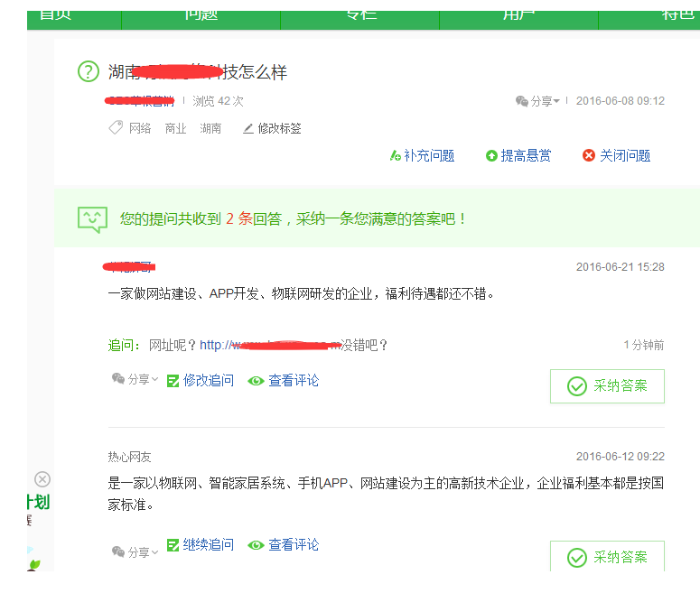The width and height of the screenshot is (700, 593).
Task: Click the red 关闭问题 X icon
Action: pyautogui.click(x=589, y=155)
